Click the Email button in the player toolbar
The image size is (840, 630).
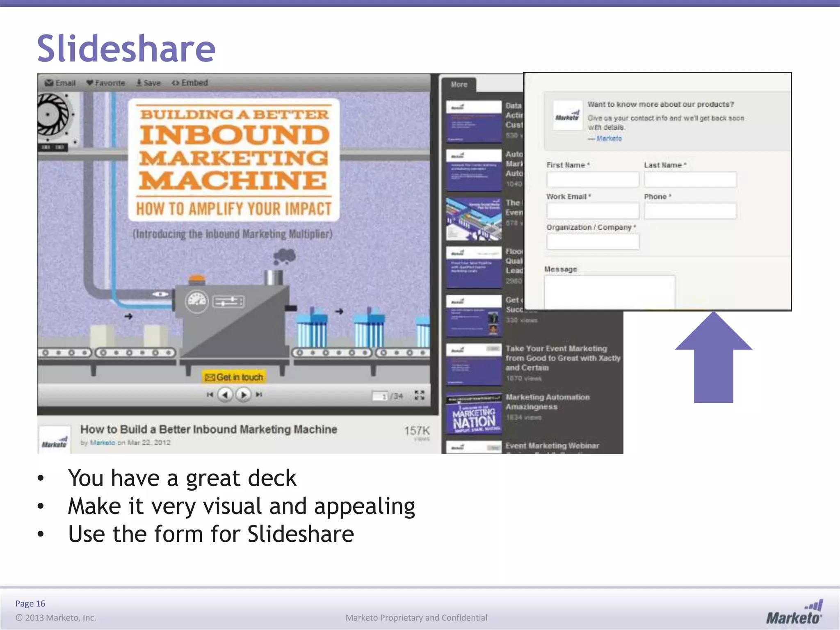[60, 83]
